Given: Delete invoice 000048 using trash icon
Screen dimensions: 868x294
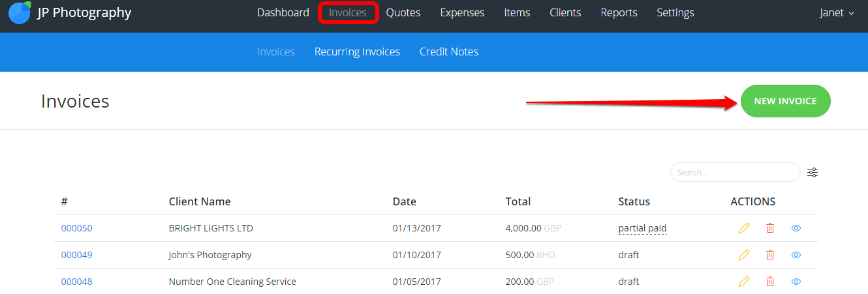Looking at the screenshot, I should tap(770, 282).
